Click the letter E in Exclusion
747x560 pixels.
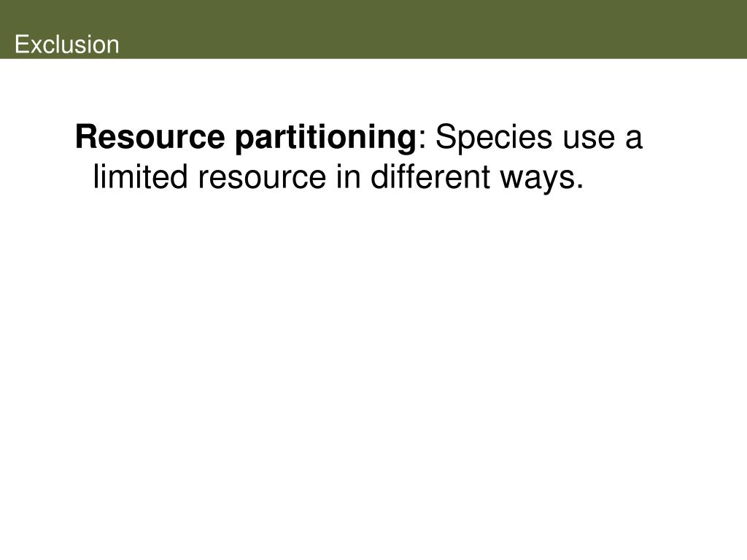(22, 44)
